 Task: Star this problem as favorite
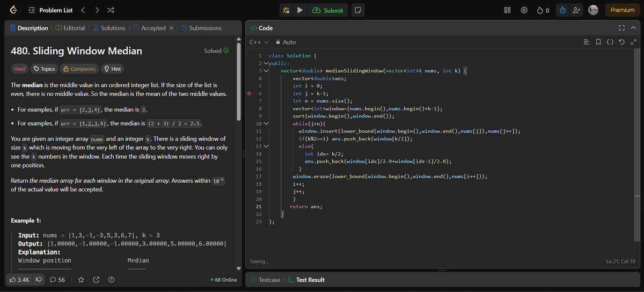(82, 280)
